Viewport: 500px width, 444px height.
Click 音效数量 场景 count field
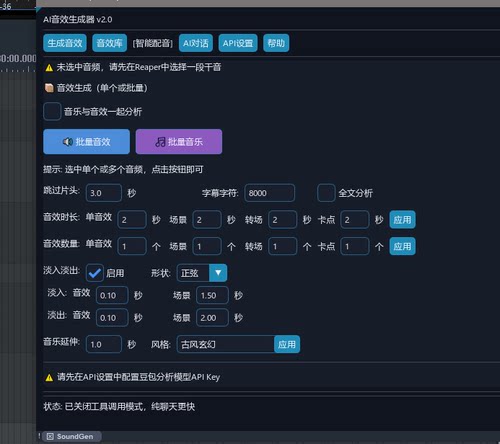207,246
